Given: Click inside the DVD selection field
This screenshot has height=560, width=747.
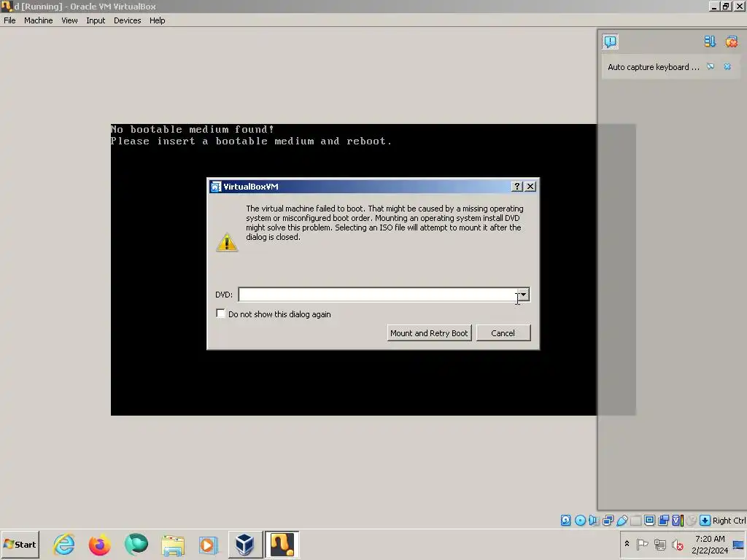Looking at the screenshot, I should click(379, 295).
